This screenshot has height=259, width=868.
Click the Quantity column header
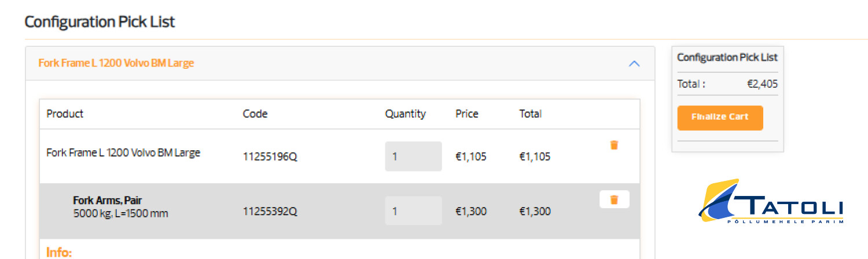point(405,114)
